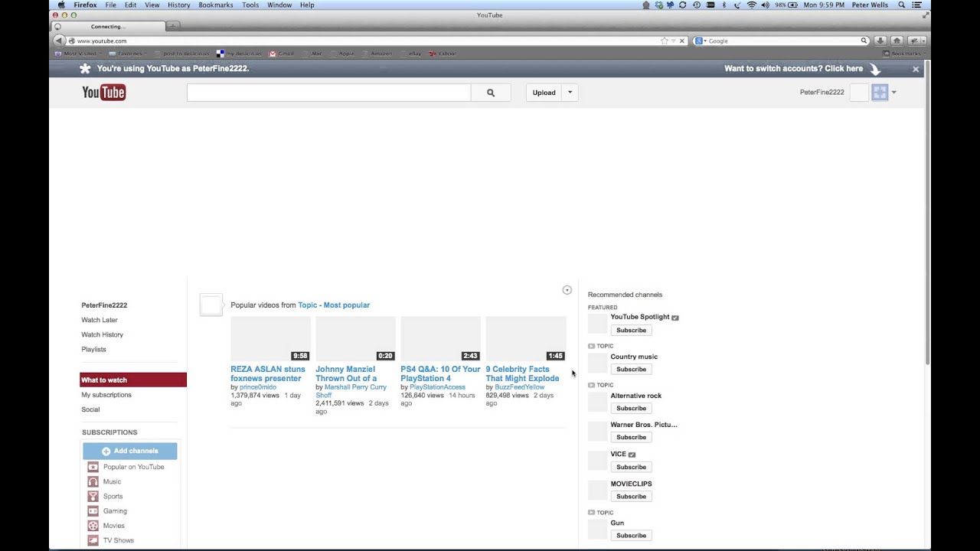Click the 'Want to switch accounts? Click here' link
This screenshot has height=551, width=980.
click(x=793, y=69)
